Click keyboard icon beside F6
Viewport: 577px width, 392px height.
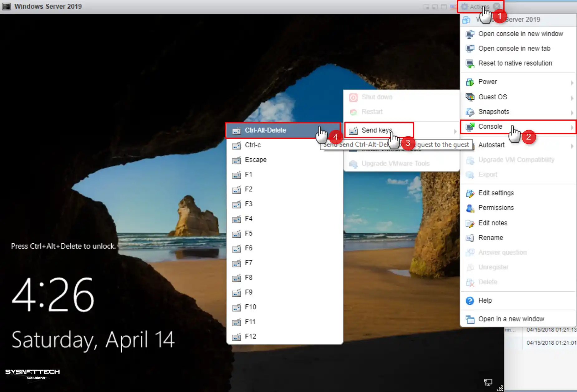click(x=237, y=248)
